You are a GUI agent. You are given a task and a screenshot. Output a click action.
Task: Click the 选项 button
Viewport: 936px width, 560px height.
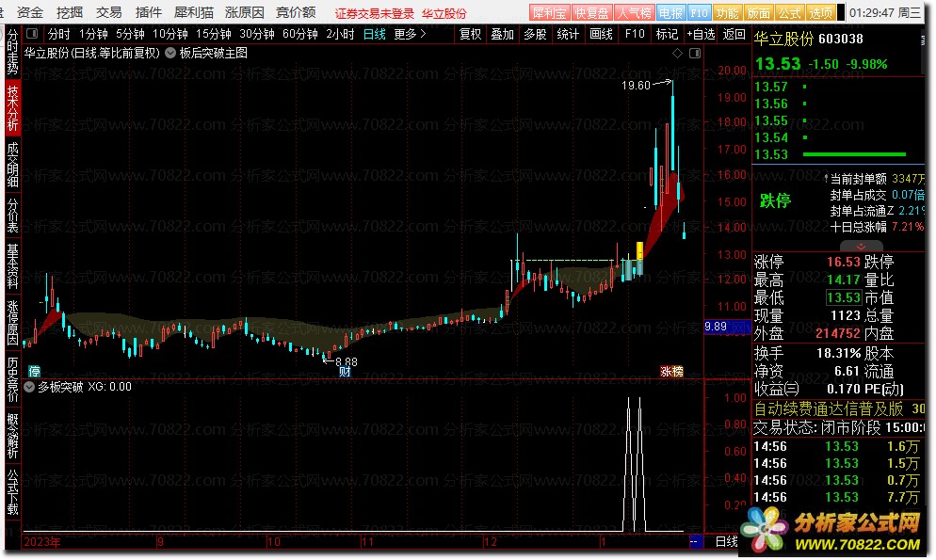820,12
